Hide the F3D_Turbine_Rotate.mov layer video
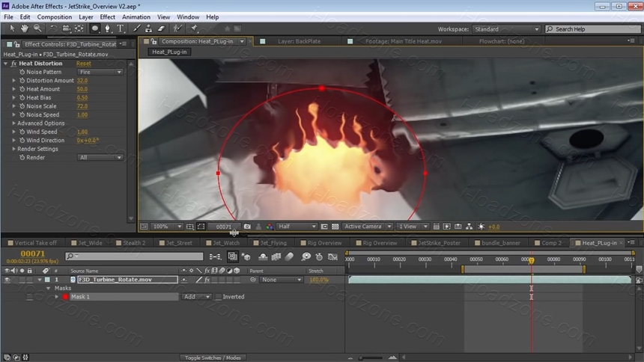644x362 pixels. click(7, 280)
